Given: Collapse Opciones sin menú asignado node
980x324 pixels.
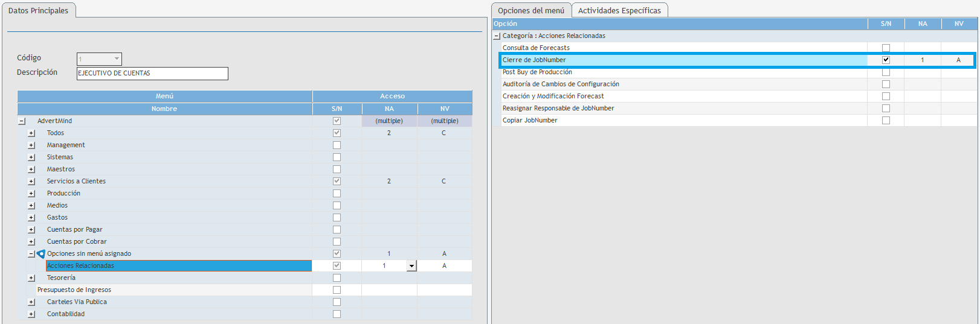Looking at the screenshot, I should (31, 254).
